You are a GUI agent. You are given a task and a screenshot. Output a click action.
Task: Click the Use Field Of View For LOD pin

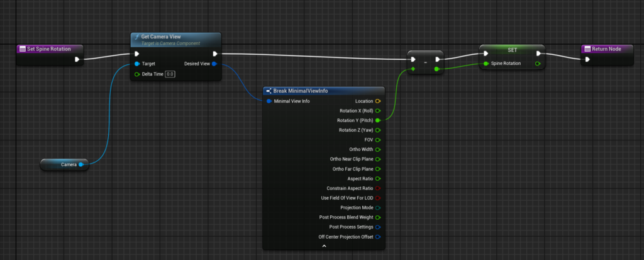coord(378,198)
